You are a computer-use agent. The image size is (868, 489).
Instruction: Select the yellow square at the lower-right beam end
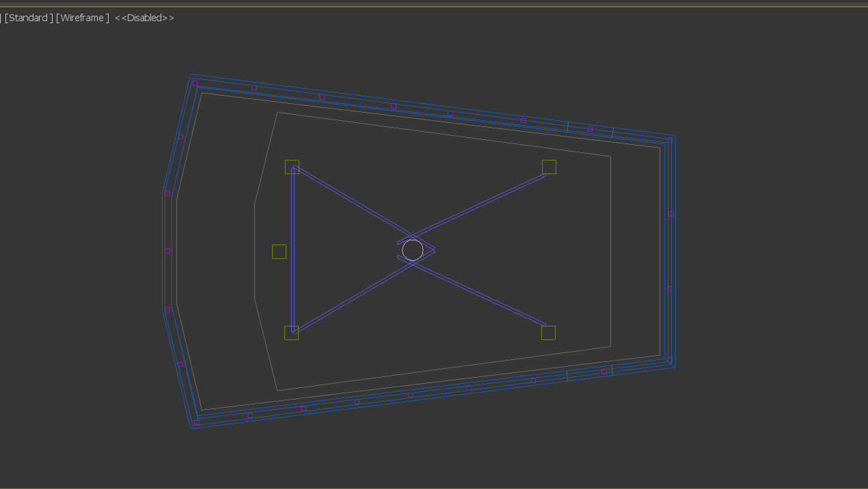pos(548,333)
